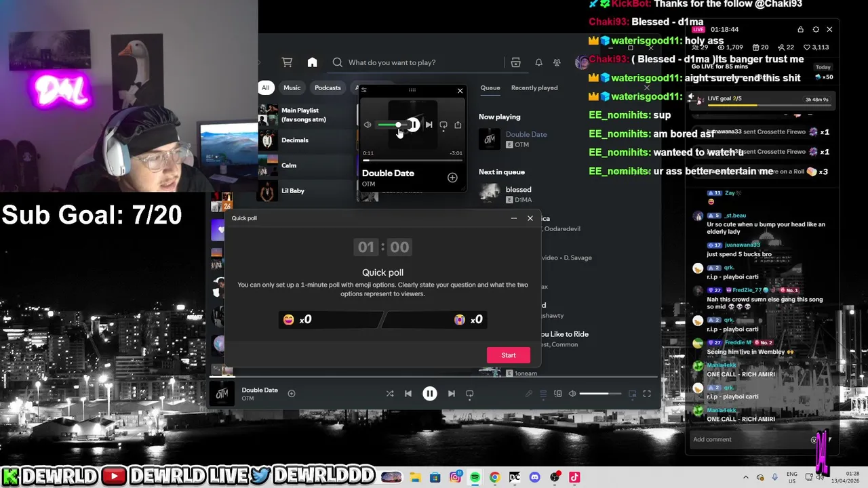Select queued track 'blessed' by D1MA
This screenshot has height=488, width=868.
click(x=518, y=190)
